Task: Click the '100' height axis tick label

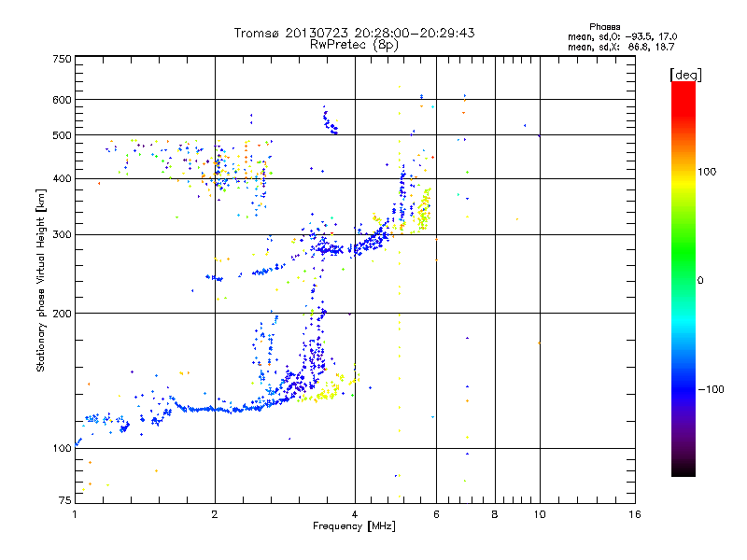Action: 62,448
